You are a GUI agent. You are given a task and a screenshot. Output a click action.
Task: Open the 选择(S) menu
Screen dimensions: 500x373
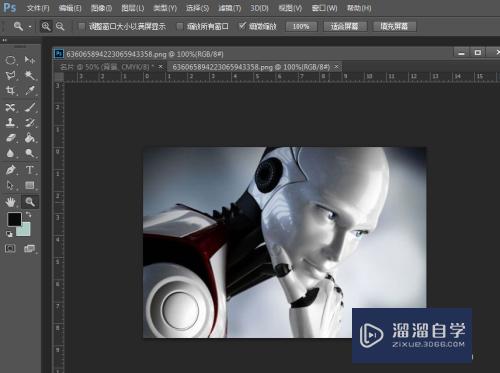198,8
